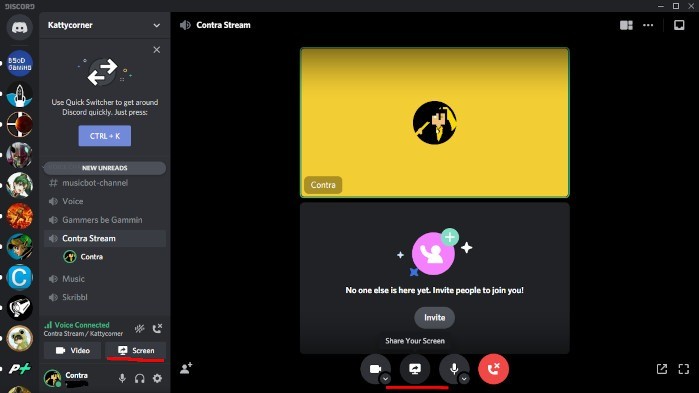The width and height of the screenshot is (699, 393).
Task: Select Contra's yellow video tile
Action: point(435,123)
